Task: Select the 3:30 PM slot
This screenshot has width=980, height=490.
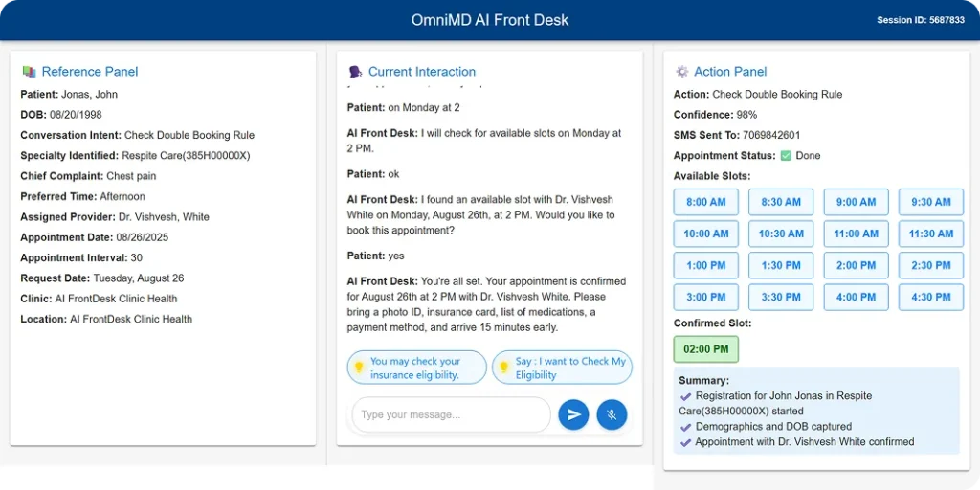Action: pos(781,298)
